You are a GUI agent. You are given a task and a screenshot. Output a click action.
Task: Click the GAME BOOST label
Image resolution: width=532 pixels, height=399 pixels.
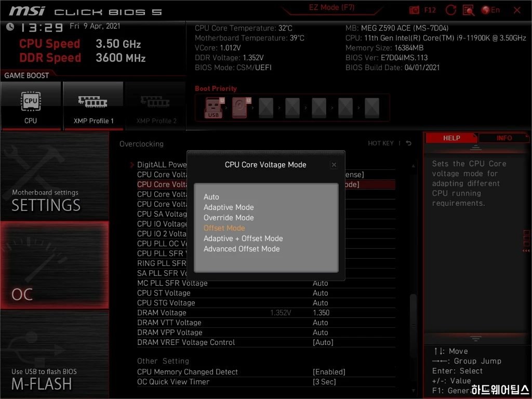point(26,75)
